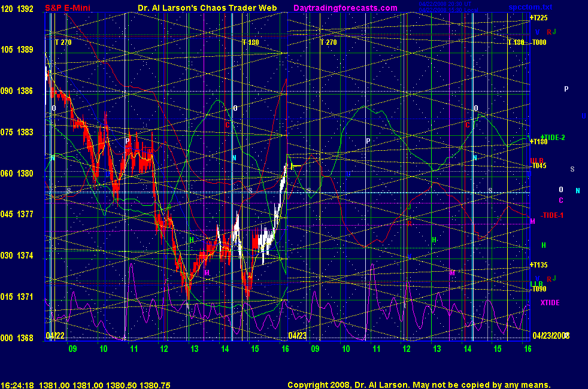Click price axis label '045 1377'
This screenshot has height=389, width=588.
pos(17,214)
